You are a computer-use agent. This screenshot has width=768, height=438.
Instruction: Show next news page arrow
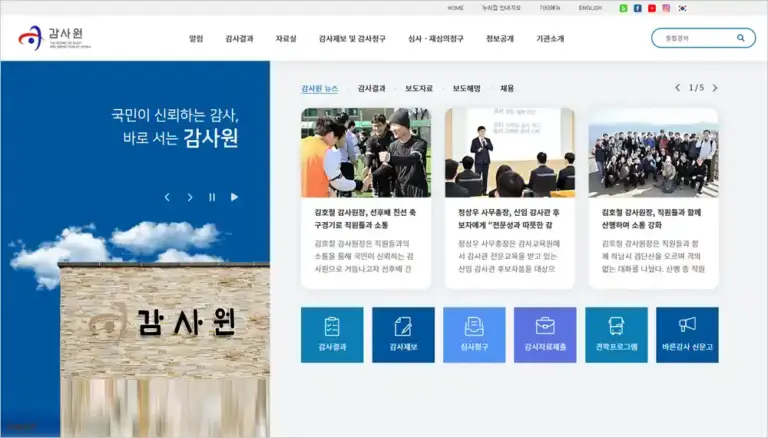(x=715, y=88)
